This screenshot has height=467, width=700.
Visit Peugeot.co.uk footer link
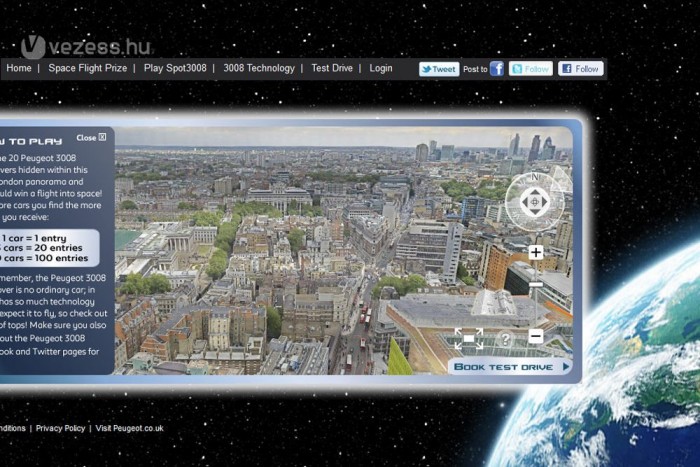[130, 428]
